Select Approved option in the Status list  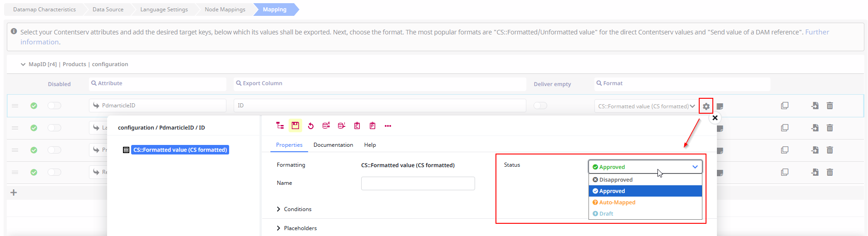(x=645, y=191)
